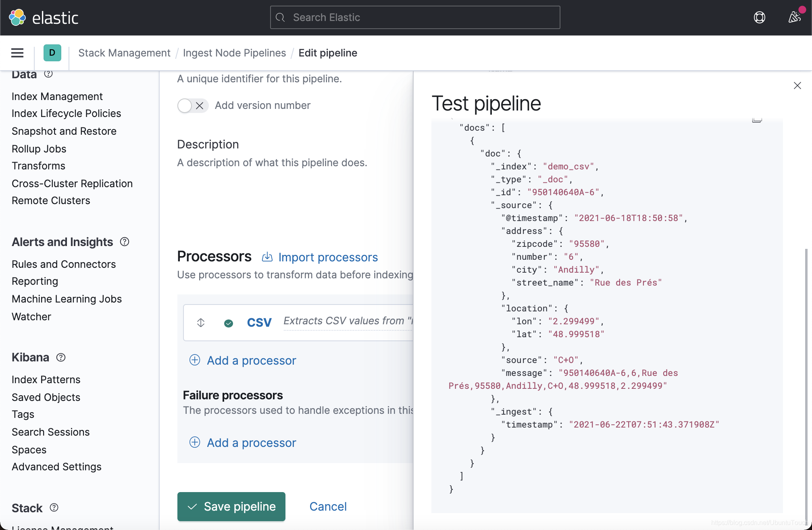The width and height of the screenshot is (812, 530).
Task: Click the help icon beside Alerts and Insights
Action: (124, 242)
